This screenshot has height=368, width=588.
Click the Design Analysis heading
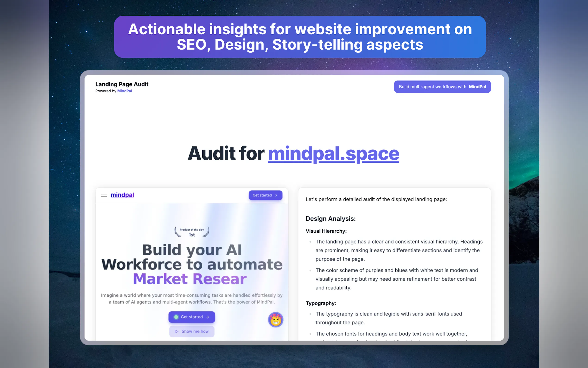[x=330, y=219]
